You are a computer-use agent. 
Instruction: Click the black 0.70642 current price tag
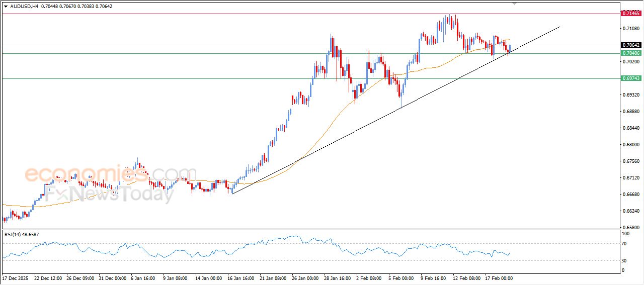(x=630, y=45)
